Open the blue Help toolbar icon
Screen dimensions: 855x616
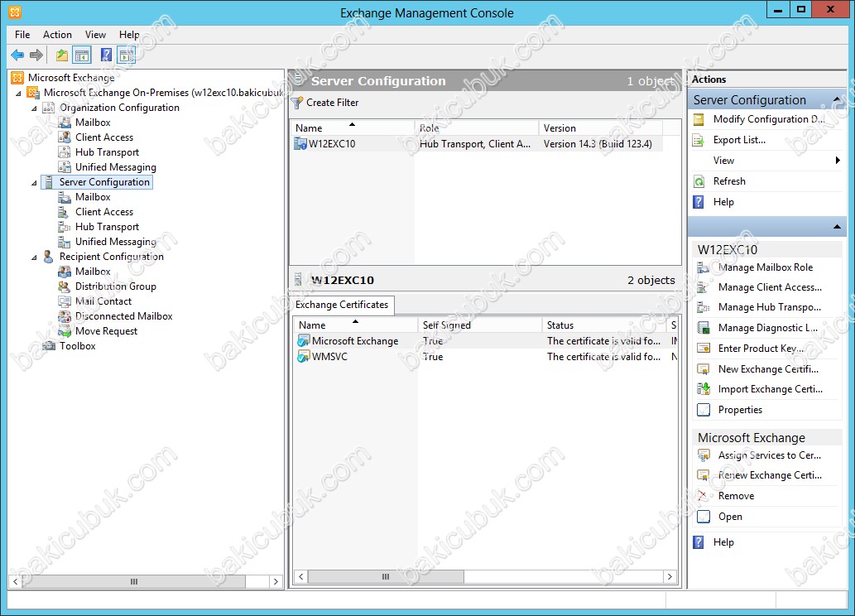(106, 55)
